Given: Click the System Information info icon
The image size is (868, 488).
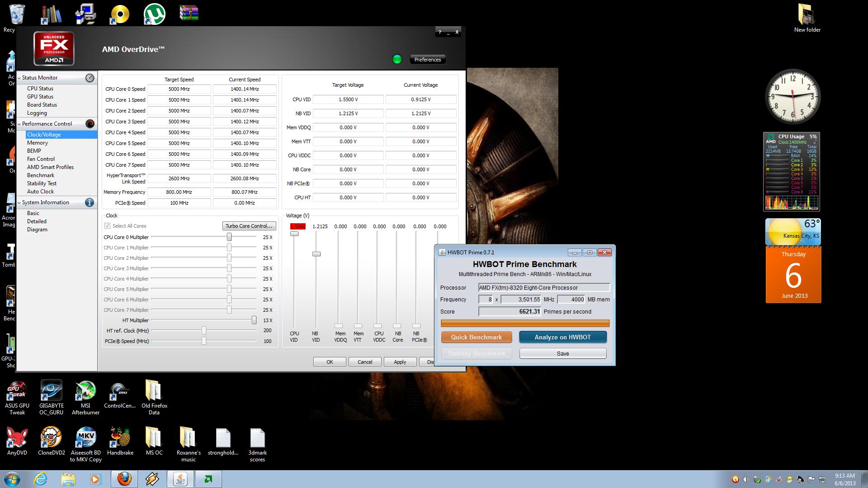Looking at the screenshot, I should click(x=90, y=202).
